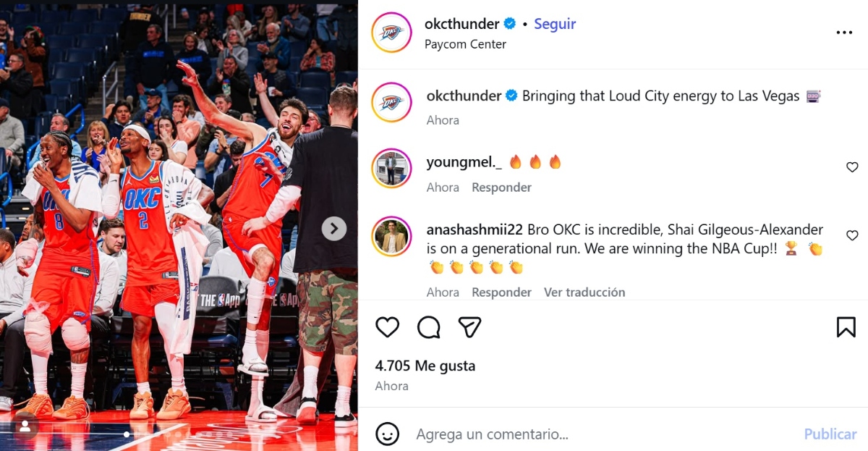Like anashashmii22 comment heart

tap(852, 235)
